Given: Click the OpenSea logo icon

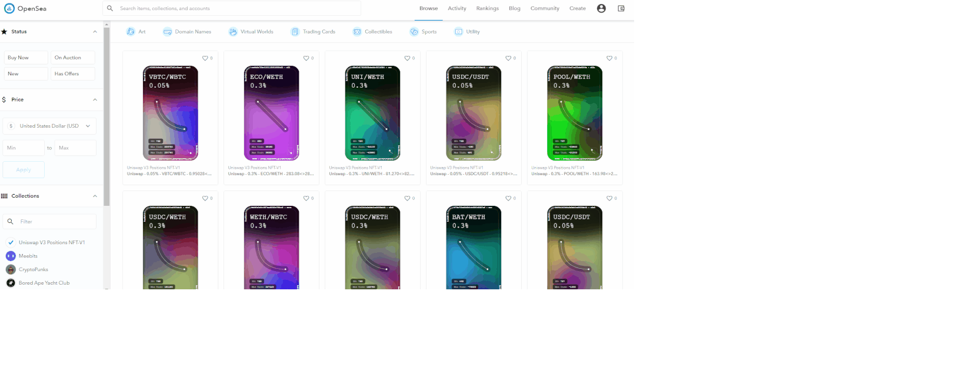Looking at the screenshot, I should click(9, 8).
